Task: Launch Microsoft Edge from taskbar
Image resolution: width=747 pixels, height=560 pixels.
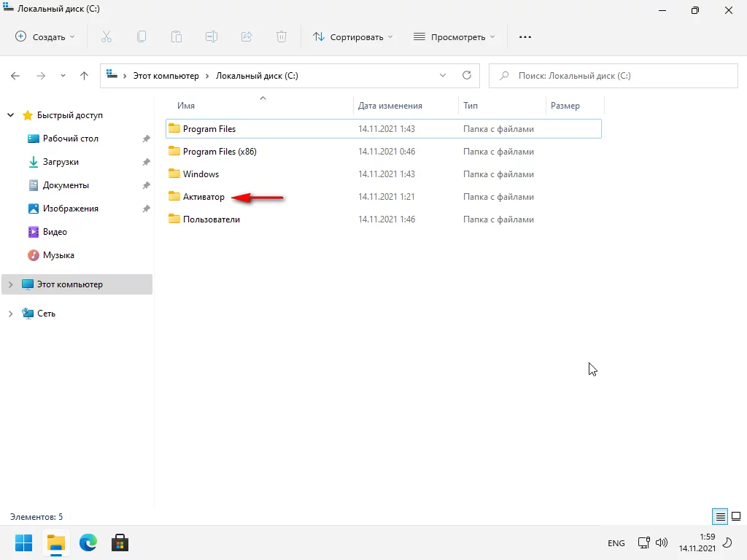Action: pos(88,542)
